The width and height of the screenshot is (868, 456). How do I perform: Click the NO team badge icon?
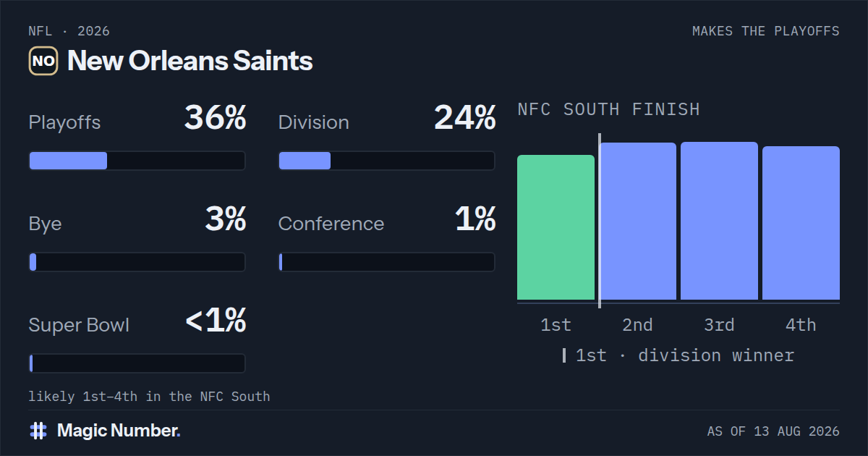(43, 61)
